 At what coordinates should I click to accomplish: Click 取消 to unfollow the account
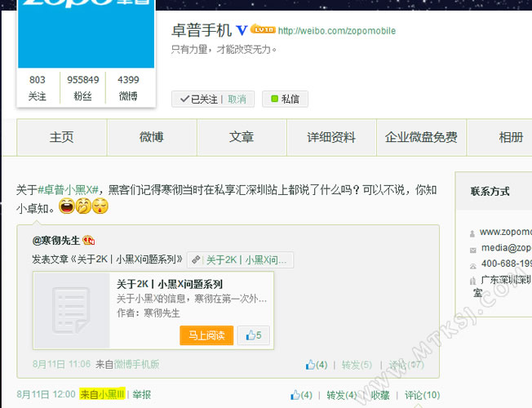237,99
